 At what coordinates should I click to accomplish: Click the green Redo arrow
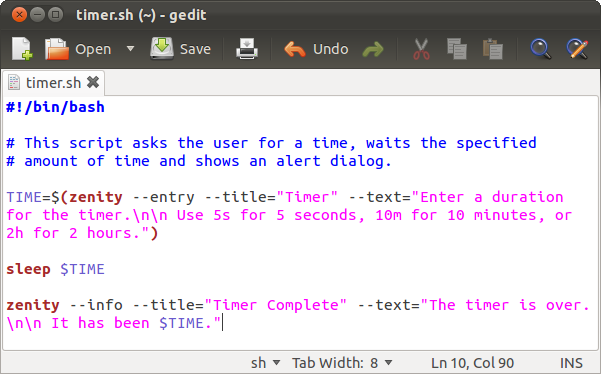pyautogui.click(x=373, y=49)
